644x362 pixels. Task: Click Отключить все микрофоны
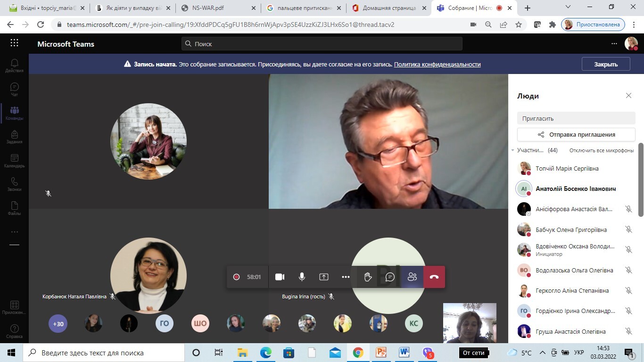(x=602, y=150)
